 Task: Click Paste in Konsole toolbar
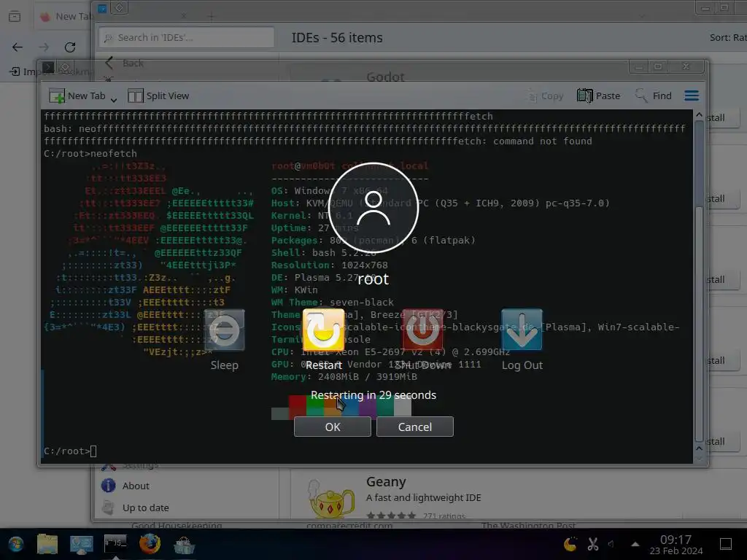pos(598,96)
